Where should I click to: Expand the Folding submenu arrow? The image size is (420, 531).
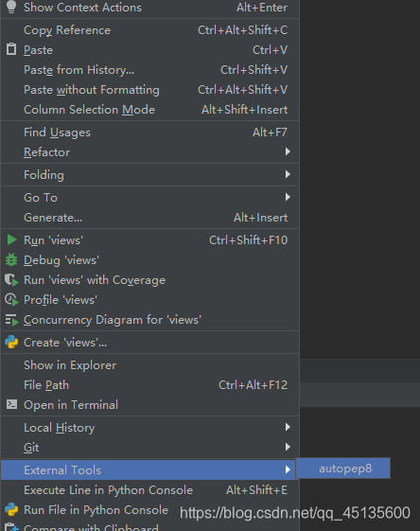tap(288, 174)
